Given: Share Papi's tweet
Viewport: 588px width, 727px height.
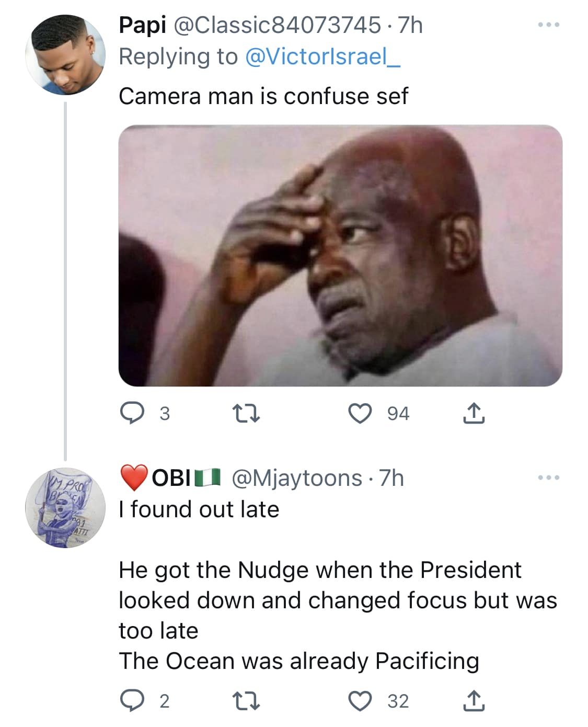Looking at the screenshot, I should [x=474, y=414].
